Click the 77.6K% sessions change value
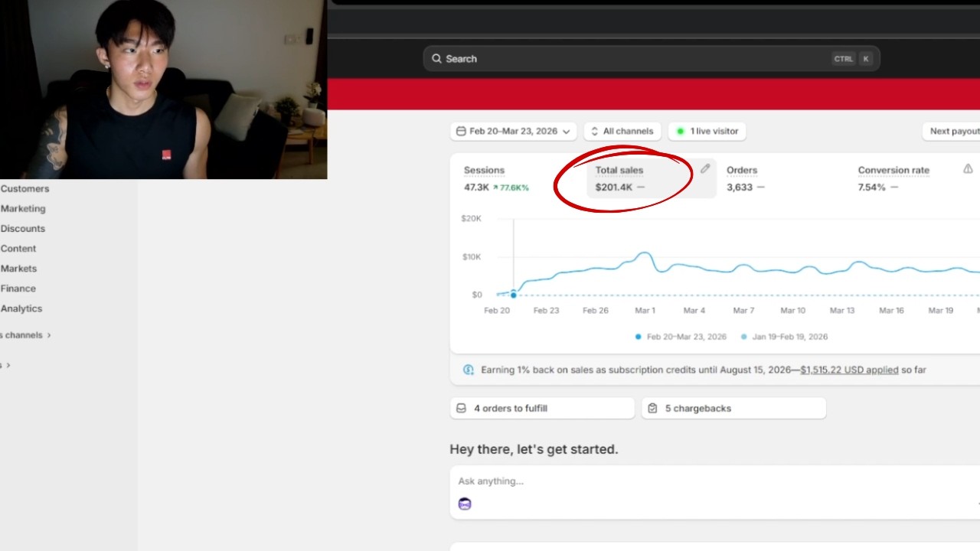This screenshot has height=551, width=980. tap(510, 187)
